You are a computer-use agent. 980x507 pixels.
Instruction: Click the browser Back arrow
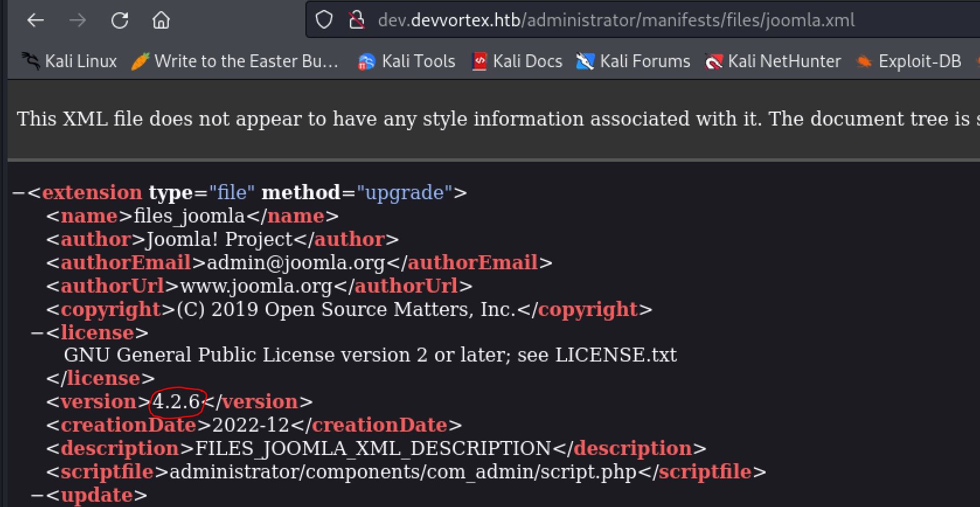click(36, 20)
